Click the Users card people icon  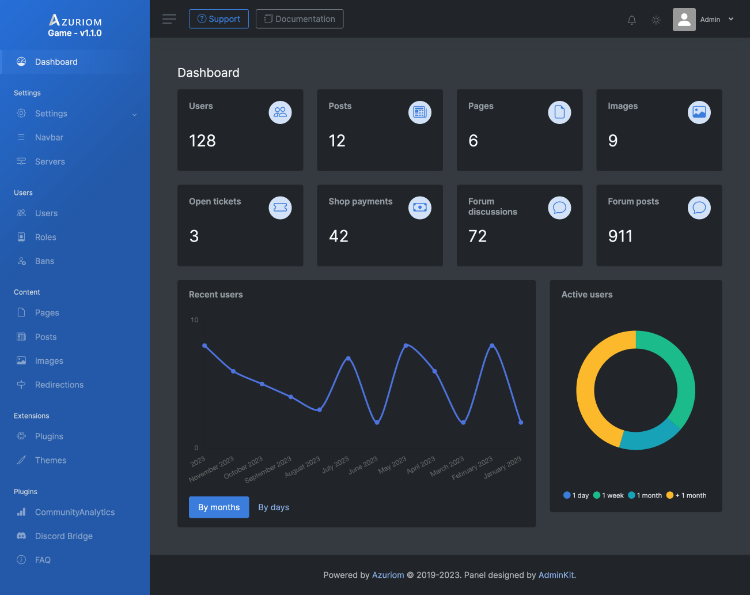(280, 112)
